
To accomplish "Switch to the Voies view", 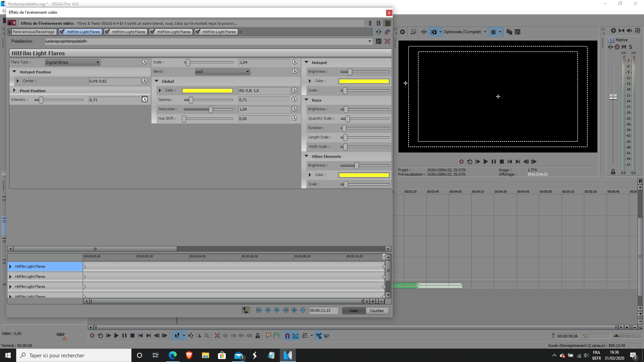I will 354,311.
